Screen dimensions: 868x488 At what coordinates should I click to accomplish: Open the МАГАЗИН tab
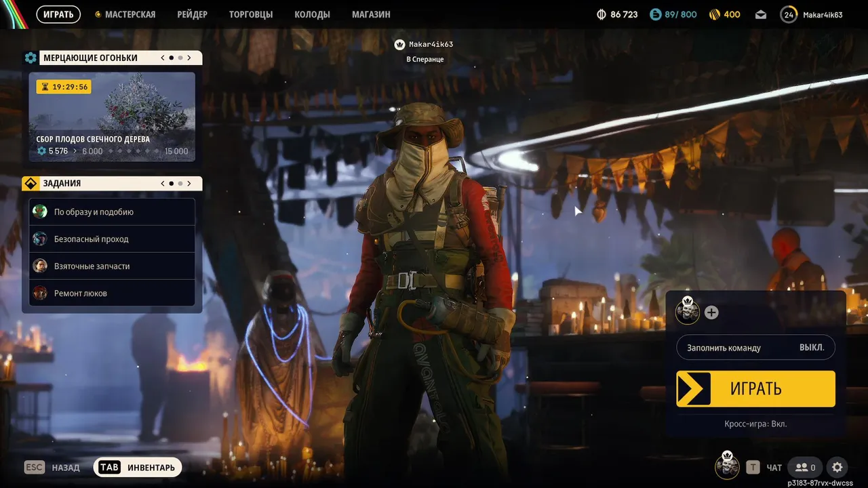tap(371, 14)
